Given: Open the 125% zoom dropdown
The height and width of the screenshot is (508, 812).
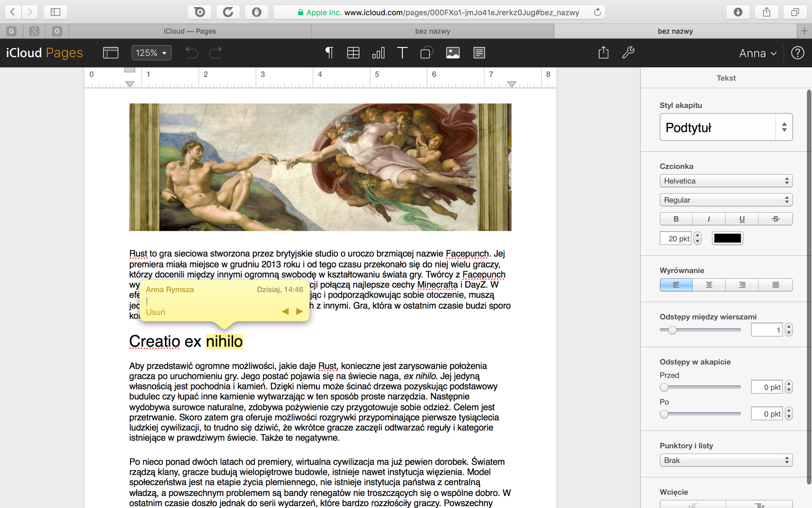Looking at the screenshot, I should pyautogui.click(x=152, y=53).
